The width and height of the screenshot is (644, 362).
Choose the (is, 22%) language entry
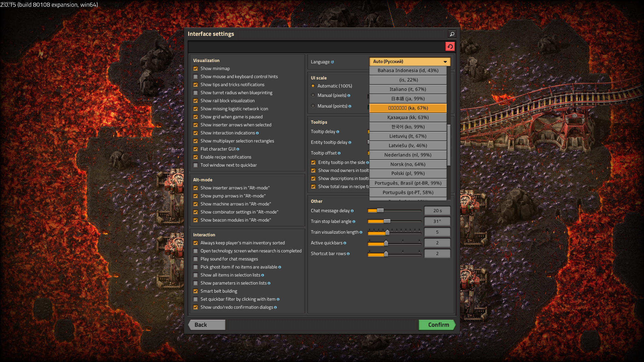pyautogui.click(x=408, y=80)
